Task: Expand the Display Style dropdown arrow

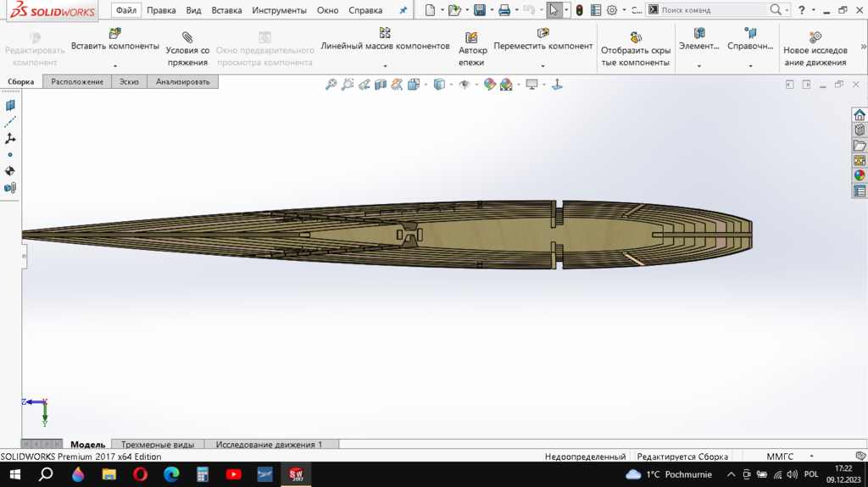Action: (451, 85)
